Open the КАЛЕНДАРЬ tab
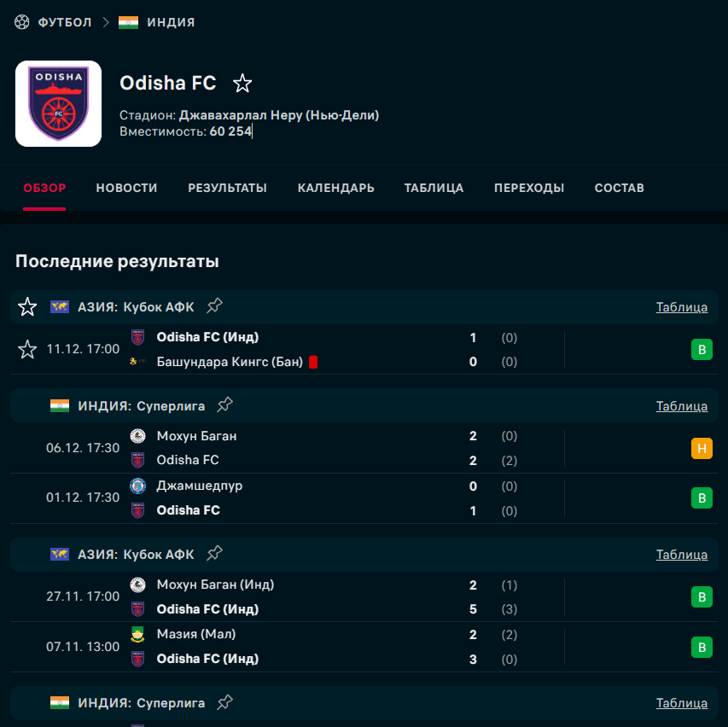Viewport: 728px width, 727px height. pos(335,188)
